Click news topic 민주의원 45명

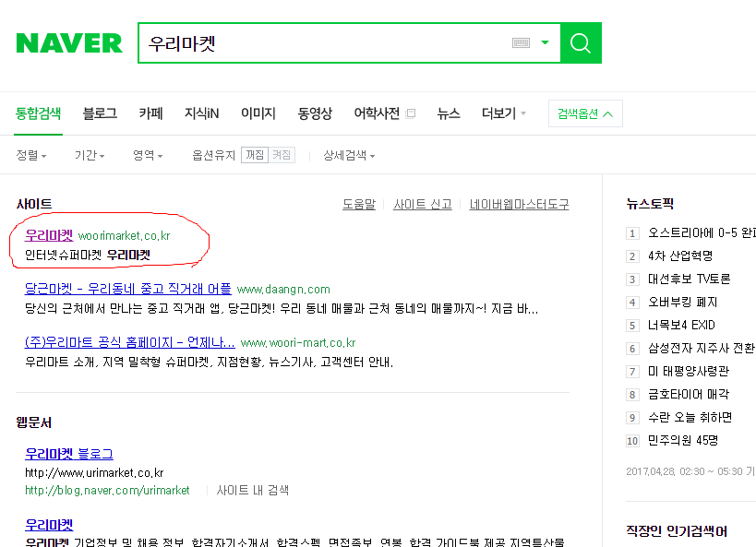(683, 441)
